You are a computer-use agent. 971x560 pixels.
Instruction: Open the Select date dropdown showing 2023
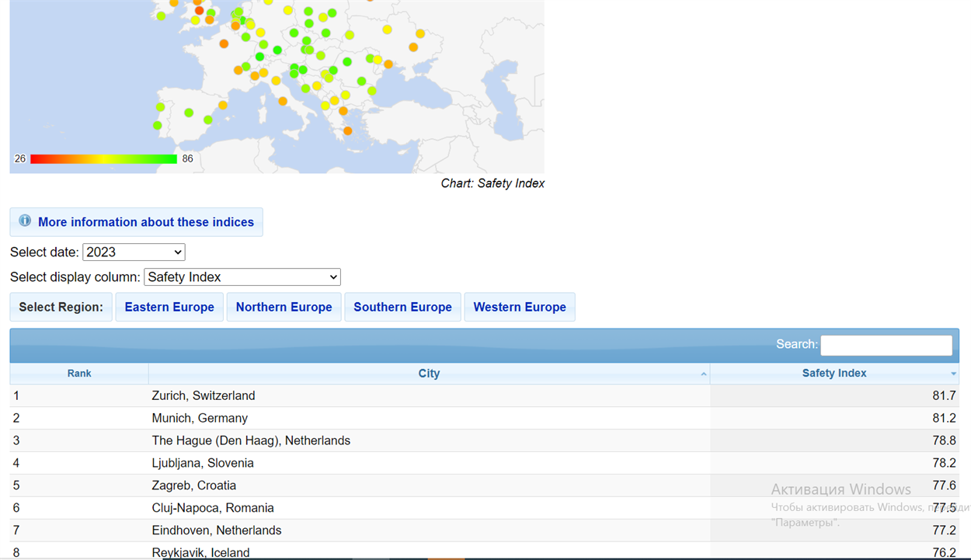[134, 252]
